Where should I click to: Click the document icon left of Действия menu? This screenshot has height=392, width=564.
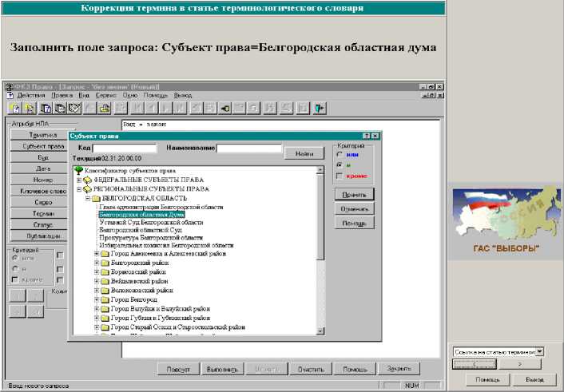10,95
